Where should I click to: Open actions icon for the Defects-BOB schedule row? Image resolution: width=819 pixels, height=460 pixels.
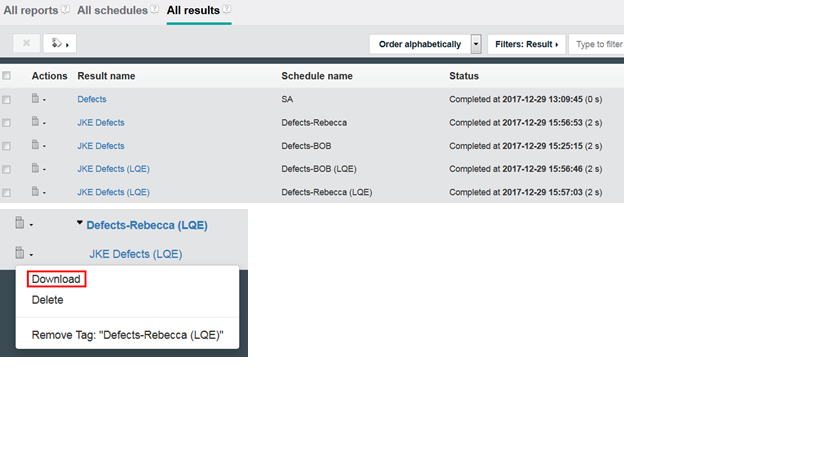(36, 146)
